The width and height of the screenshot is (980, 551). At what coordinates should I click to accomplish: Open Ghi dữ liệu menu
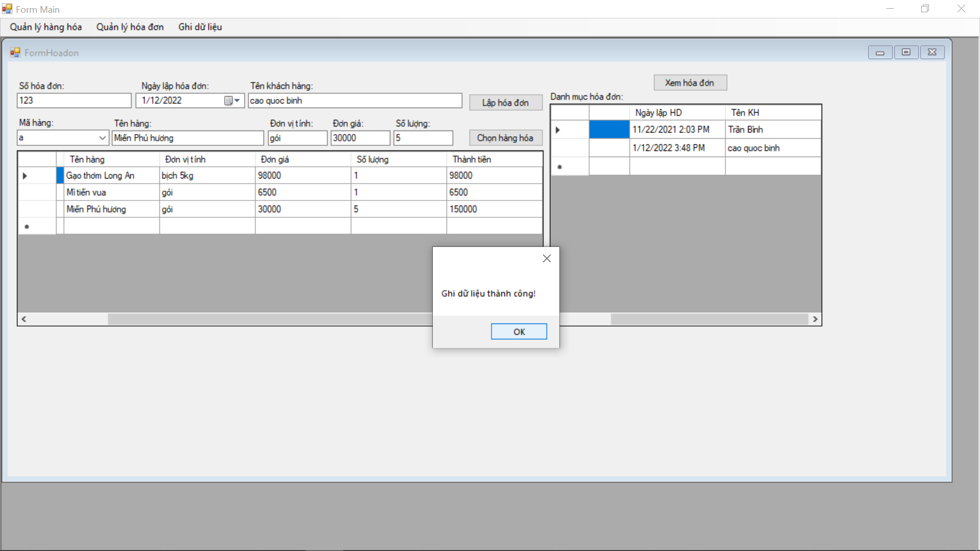200,27
